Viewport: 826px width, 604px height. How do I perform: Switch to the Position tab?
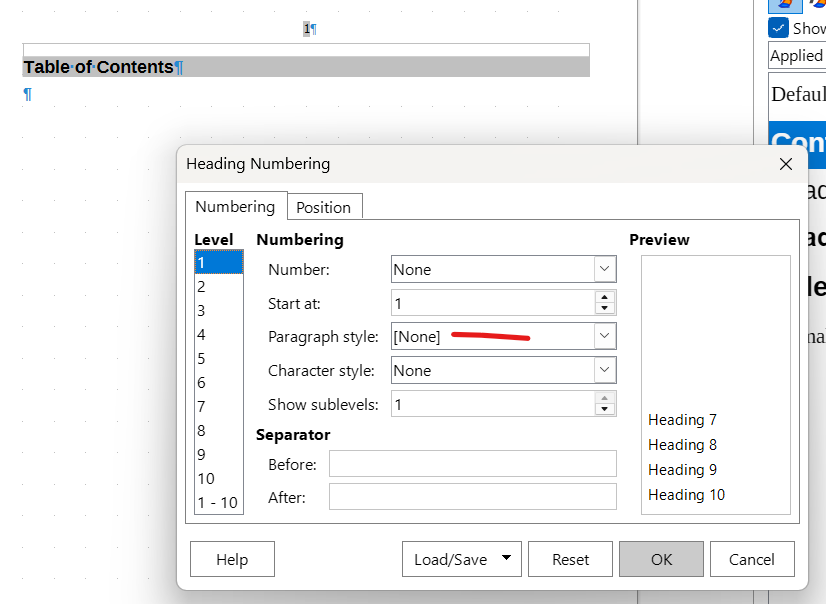323,207
